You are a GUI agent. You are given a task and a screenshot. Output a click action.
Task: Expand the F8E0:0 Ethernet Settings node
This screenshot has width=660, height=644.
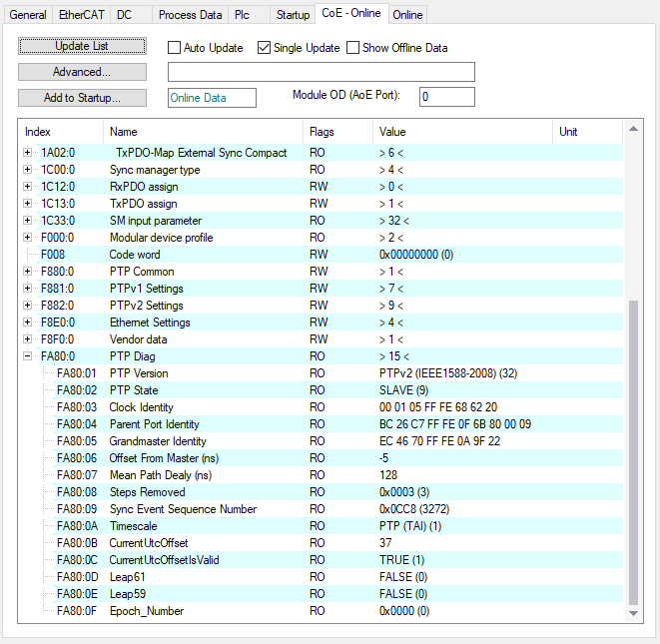28,322
